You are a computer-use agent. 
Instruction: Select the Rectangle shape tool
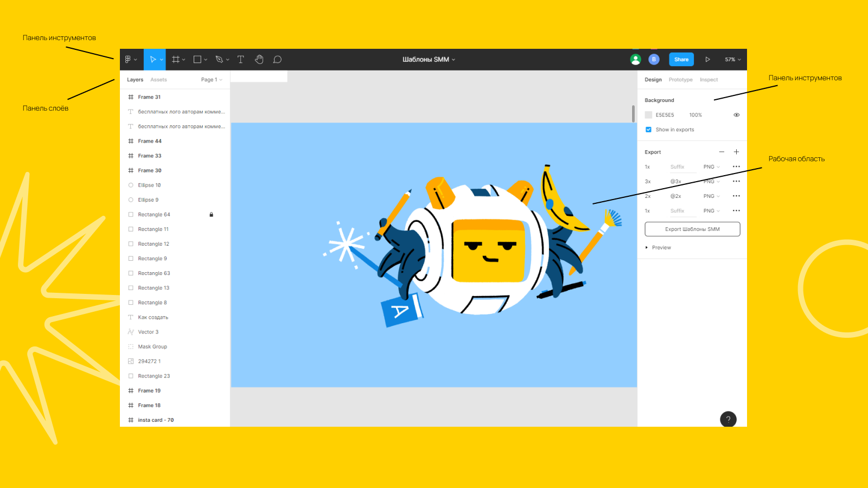[x=197, y=60]
